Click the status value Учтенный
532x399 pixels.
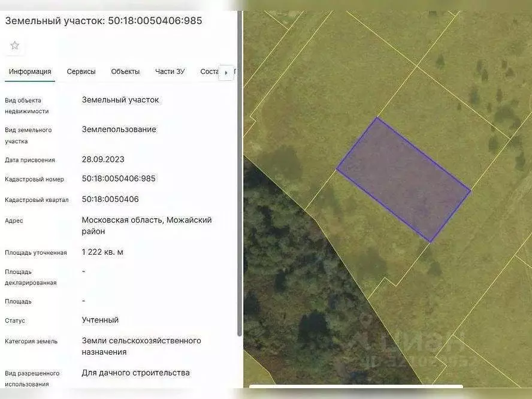(100, 320)
